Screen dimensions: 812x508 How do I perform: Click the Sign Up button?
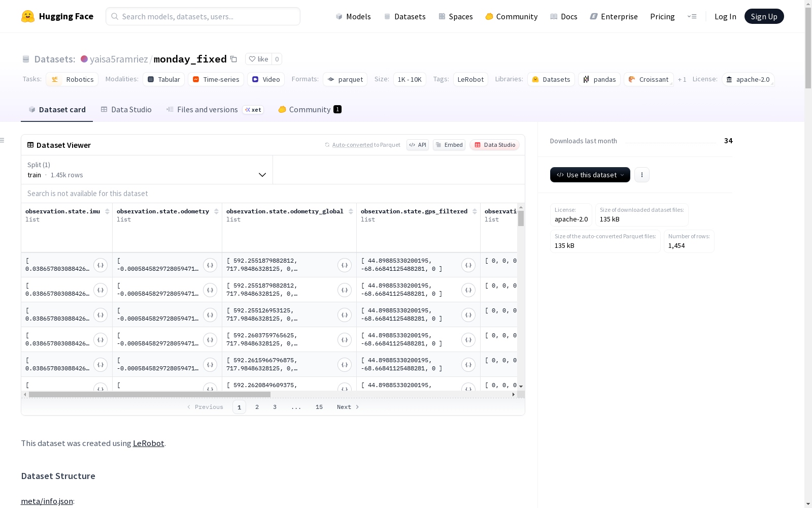click(764, 16)
